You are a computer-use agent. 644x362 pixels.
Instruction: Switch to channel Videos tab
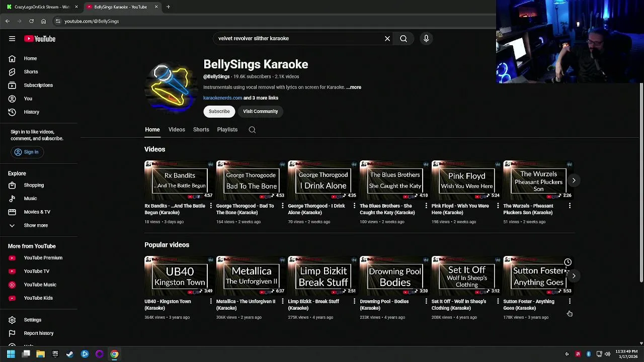177,130
